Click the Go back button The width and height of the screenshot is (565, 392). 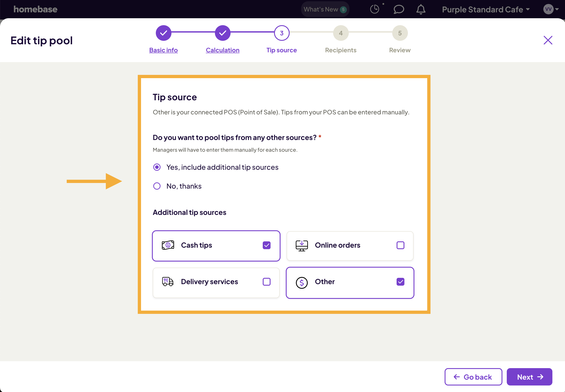(473, 377)
